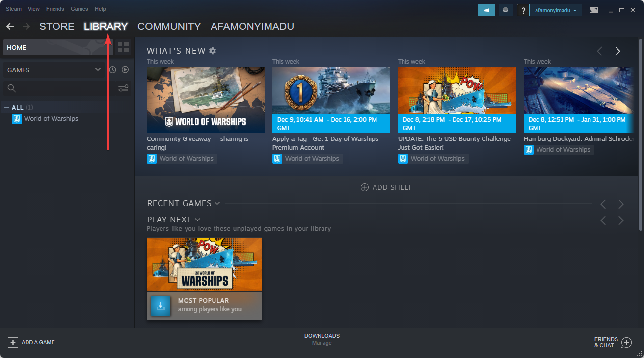This screenshot has width=644, height=358.
Task: Click Play Next shelf right arrow
Action: coord(621,220)
